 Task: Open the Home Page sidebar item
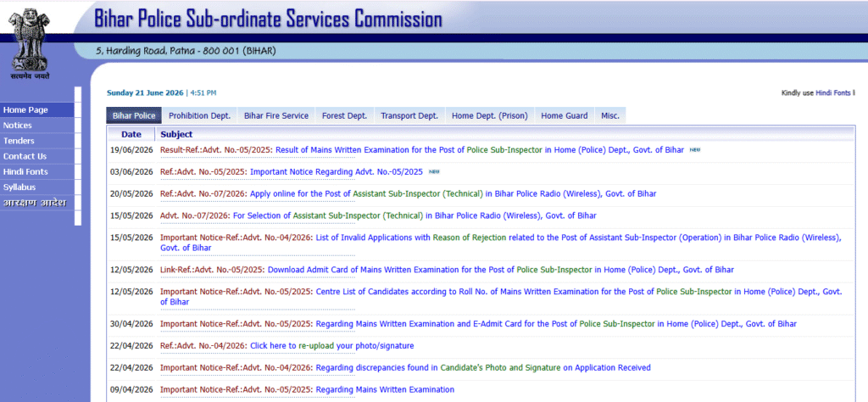coord(37,109)
